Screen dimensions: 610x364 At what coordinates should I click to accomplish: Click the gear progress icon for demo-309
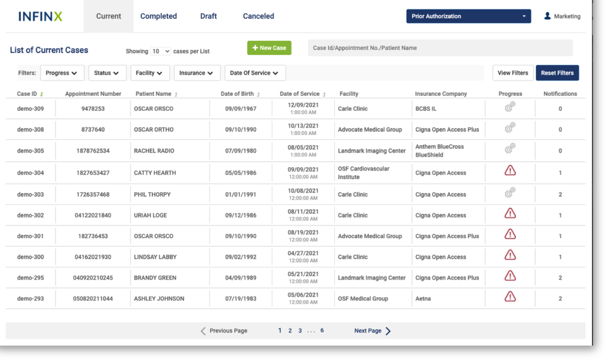pyautogui.click(x=510, y=107)
